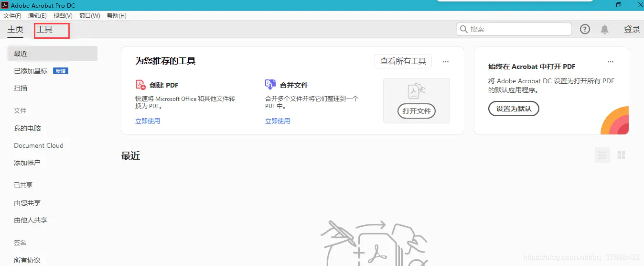Image resolution: width=644 pixels, height=266 pixels.
Task: Select 扫描 in the sidebar
Action: [21, 88]
